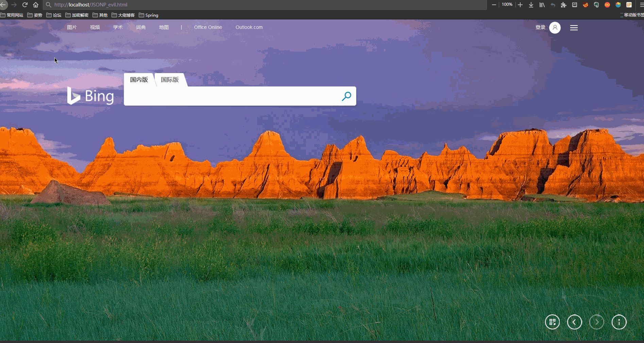The width and height of the screenshot is (644, 343).
Task: Open the Spring bookmark folder
Action: coord(149,15)
